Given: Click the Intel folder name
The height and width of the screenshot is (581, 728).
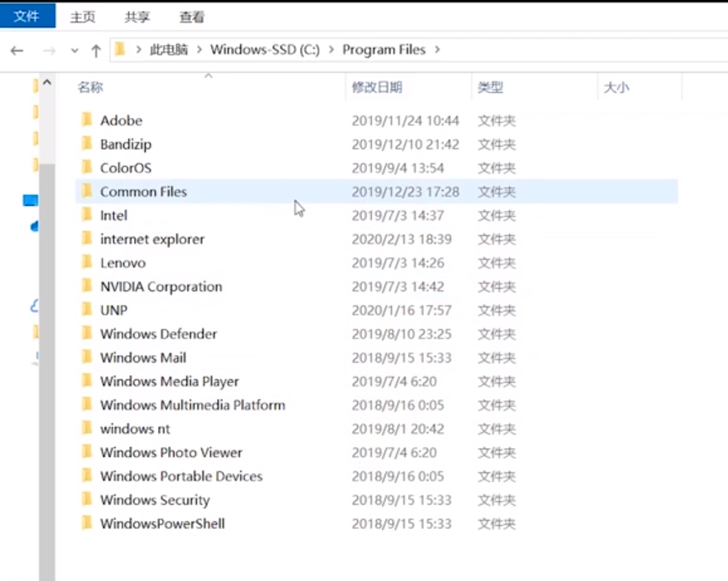Looking at the screenshot, I should [x=114, y=215].
